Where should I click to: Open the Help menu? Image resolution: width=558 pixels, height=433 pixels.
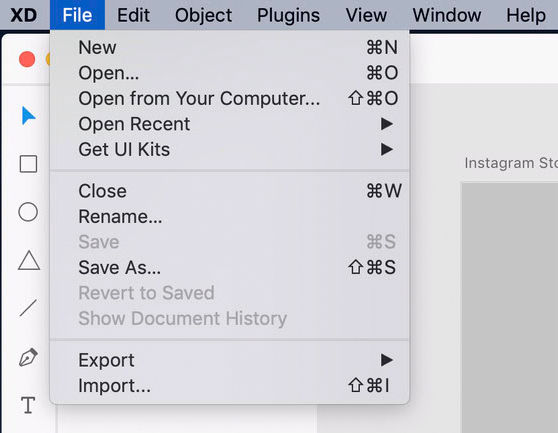coord(526,15)
